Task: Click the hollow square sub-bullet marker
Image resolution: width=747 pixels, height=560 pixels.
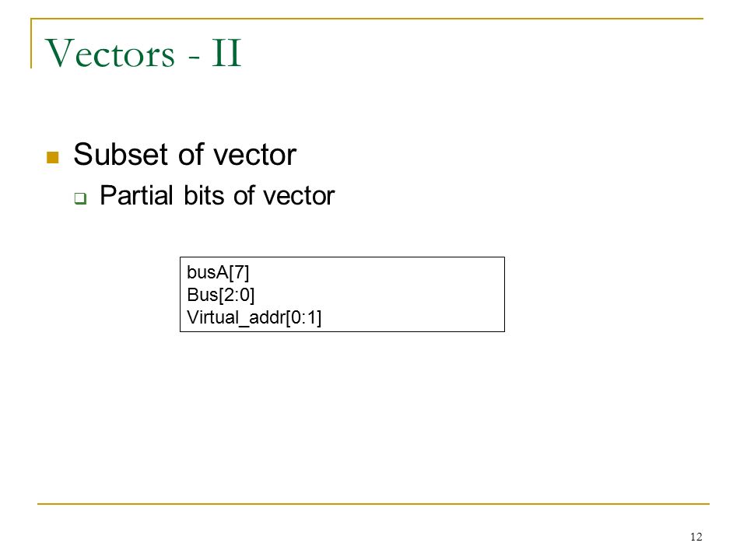Action: [80, 198]
